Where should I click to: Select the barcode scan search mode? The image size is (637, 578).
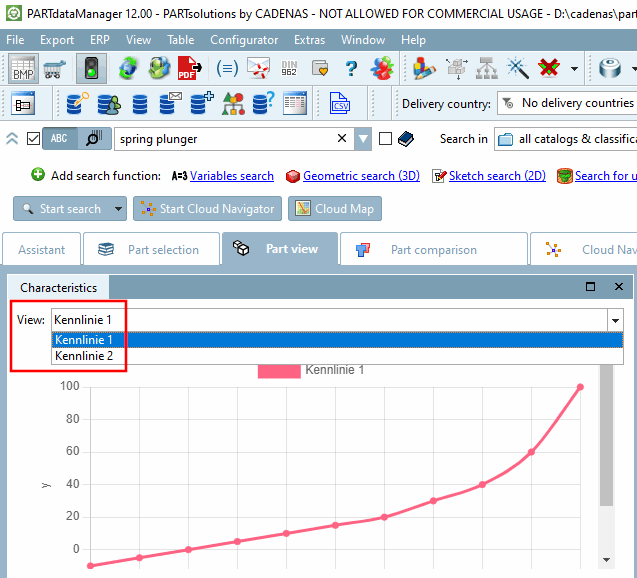pos(94,139)
